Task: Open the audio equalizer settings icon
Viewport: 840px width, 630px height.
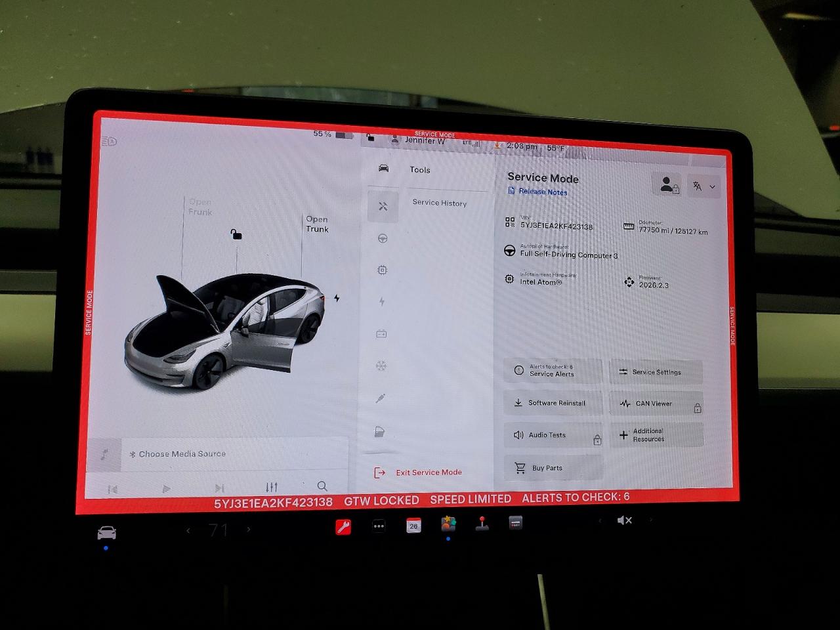Action: [x=272, y=487]
